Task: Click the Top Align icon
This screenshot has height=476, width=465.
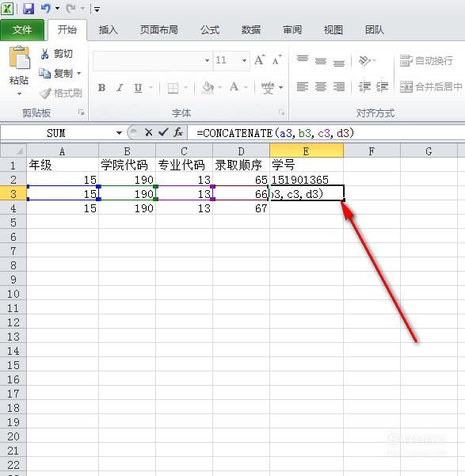Action: click(x=303, y=60)
